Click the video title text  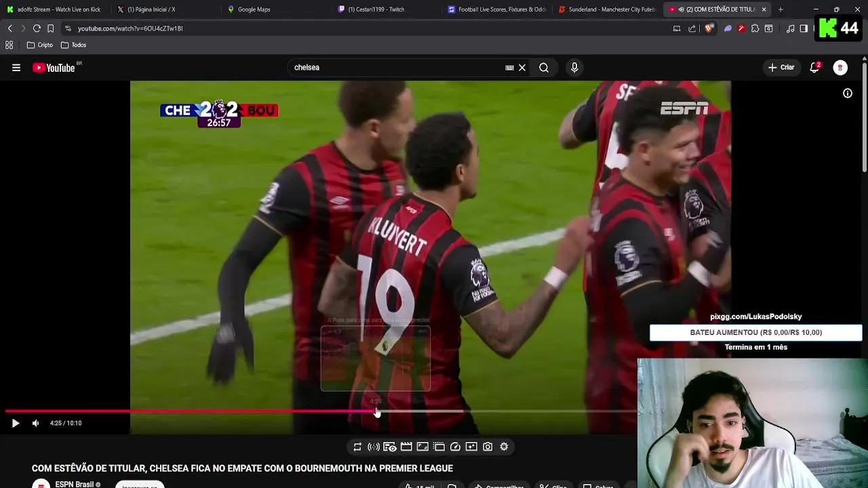click(242, 468)
